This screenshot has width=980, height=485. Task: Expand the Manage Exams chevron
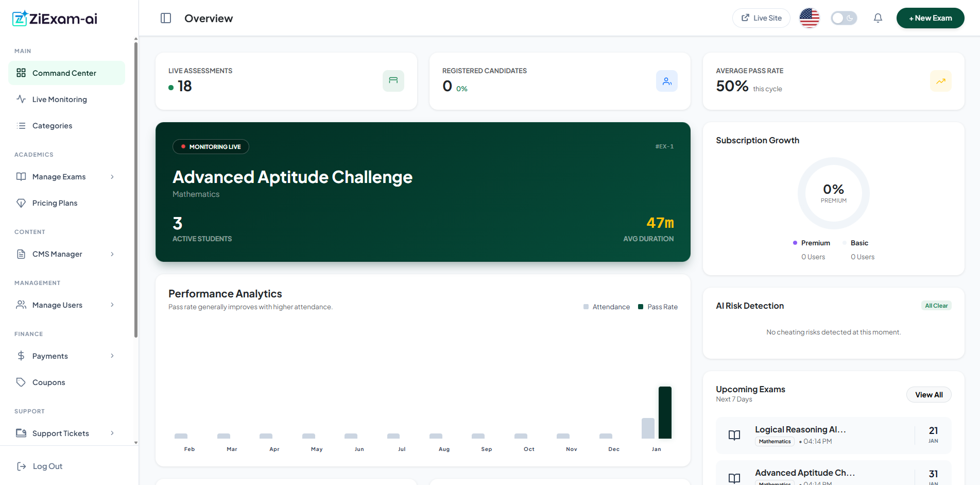pos(112,176)
